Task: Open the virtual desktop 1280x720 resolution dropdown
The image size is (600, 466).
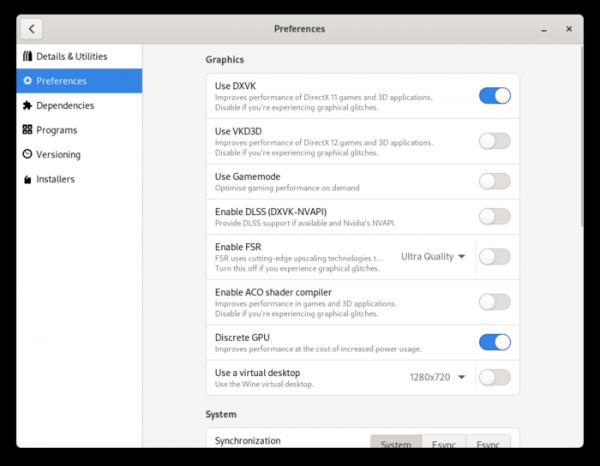Action: tap(437, 377)
